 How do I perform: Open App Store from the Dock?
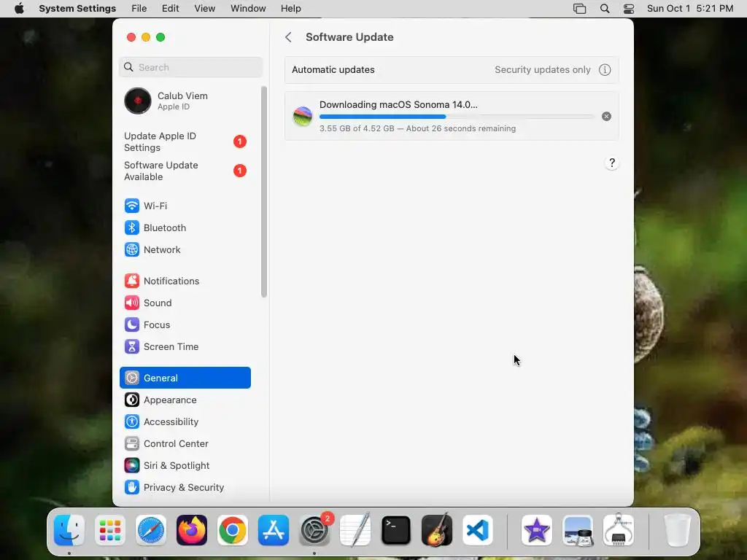(x=274, y=530)
